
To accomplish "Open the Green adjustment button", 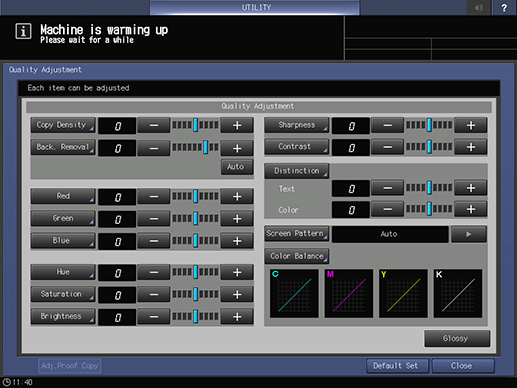I will pyautogui.click(x=63, y=219).
